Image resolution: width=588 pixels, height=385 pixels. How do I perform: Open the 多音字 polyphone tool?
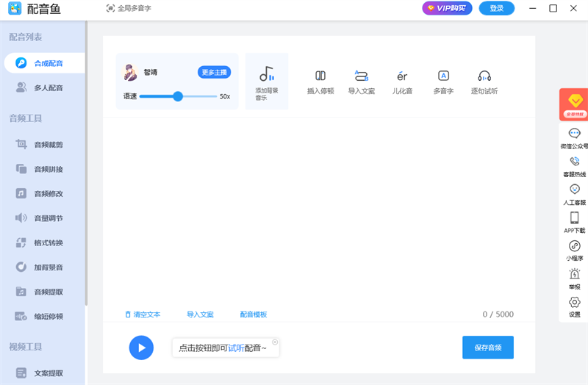coord(443,76)
